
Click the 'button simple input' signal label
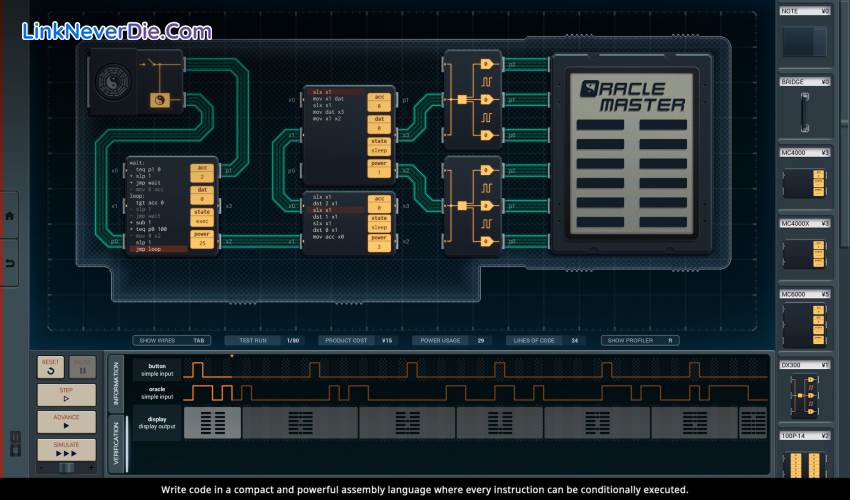tap(157, 370)
